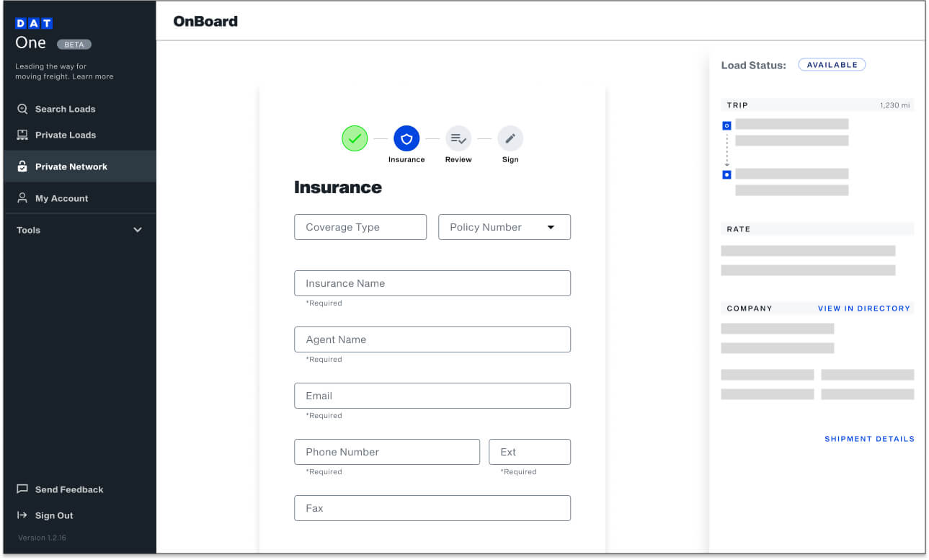Expand the Tools section chevron

point(138,230)
